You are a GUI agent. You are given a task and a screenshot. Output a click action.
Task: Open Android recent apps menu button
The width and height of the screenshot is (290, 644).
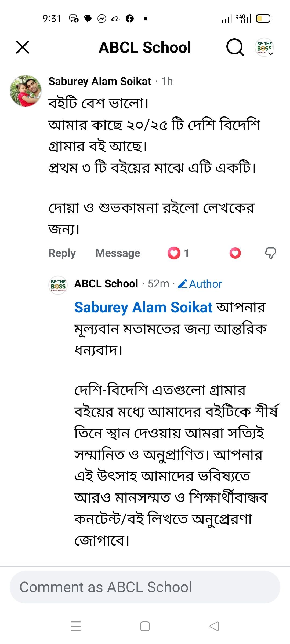pos(76,626)
